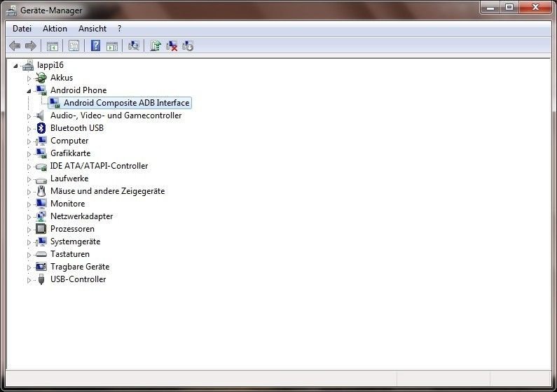Image resolution: width=557 pixels, height=392 pixels.
Task: Click the monitor icon beside Monitore
Action: (x=41, y=204)
